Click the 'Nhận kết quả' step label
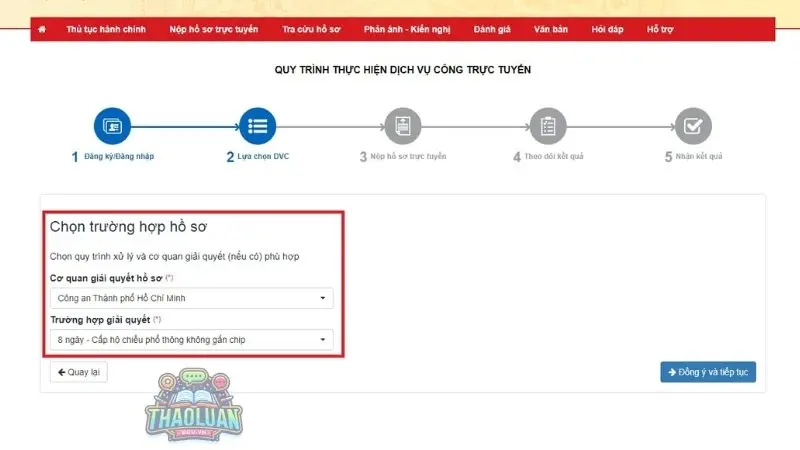The width and height of the screenshot is (800, 450). [699, 157]
